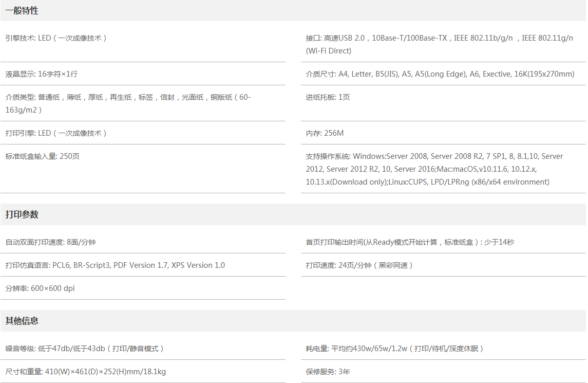Select the 介质尺寸 A4, Letter entry

coord(440,74)
